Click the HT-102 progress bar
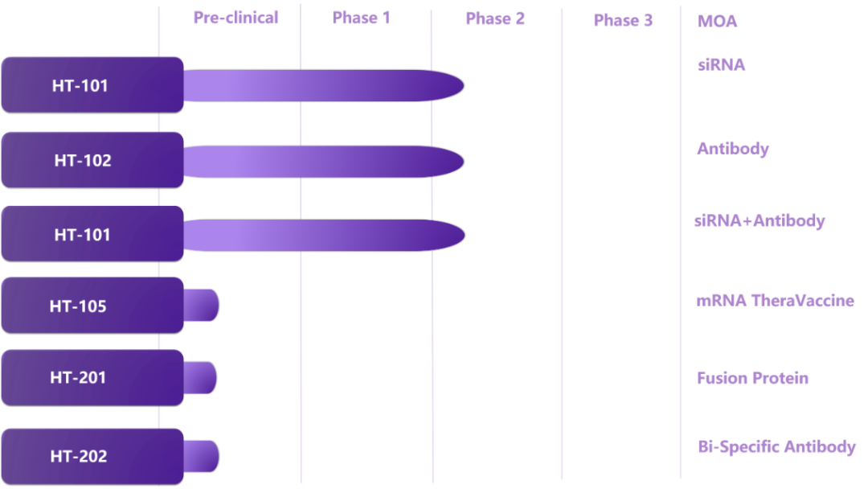 (x=324, y=162)
